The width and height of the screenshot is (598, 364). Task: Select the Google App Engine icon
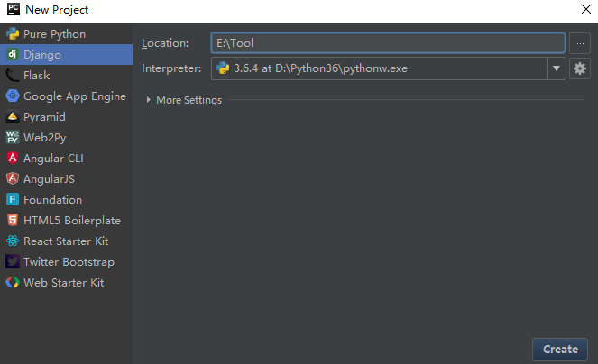click(x=13, y=96)
